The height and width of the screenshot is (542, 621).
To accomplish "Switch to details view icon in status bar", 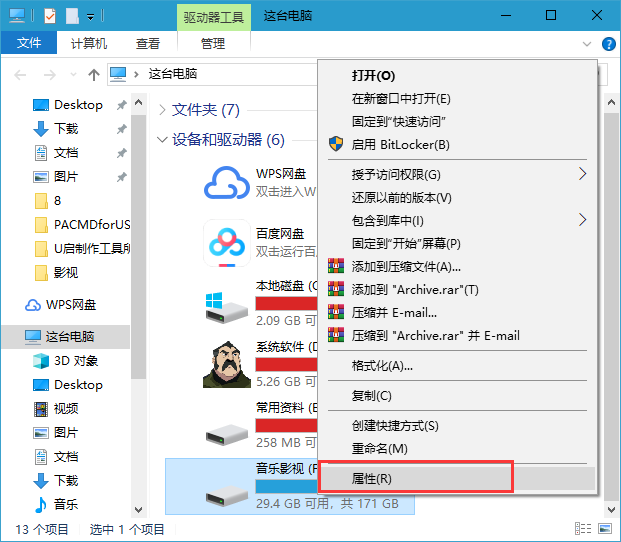I will 583,529.
